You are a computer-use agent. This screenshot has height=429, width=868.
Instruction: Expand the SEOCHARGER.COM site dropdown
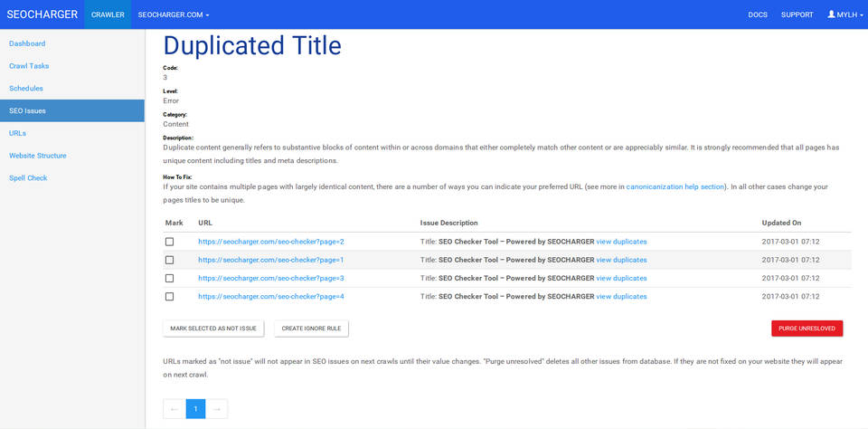pos(174,14)
